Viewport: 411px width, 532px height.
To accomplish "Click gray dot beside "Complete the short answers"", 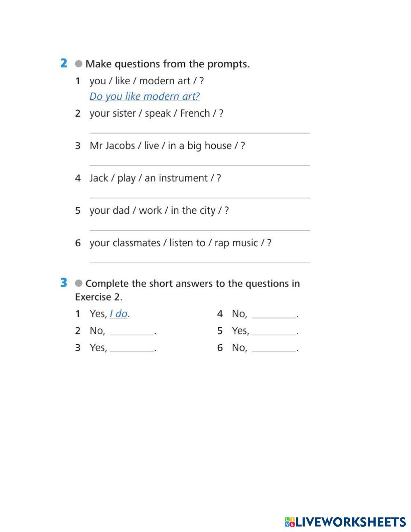I will click(x=79, y=283).
